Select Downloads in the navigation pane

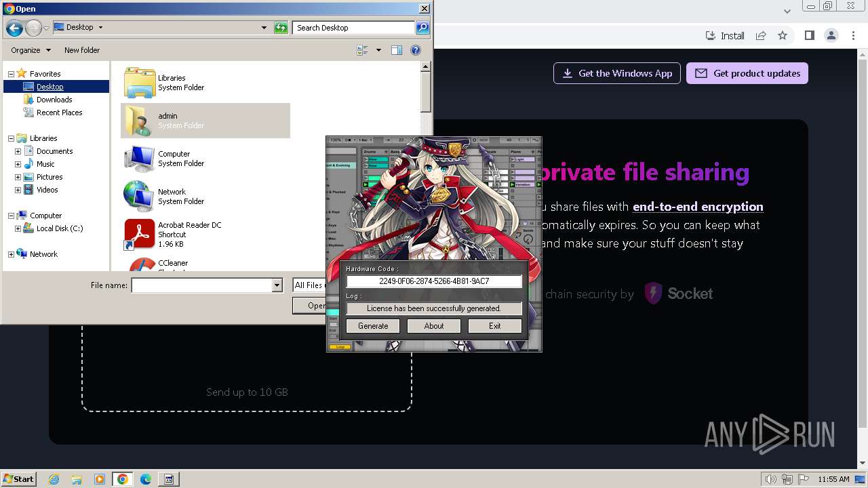point(54,100)
